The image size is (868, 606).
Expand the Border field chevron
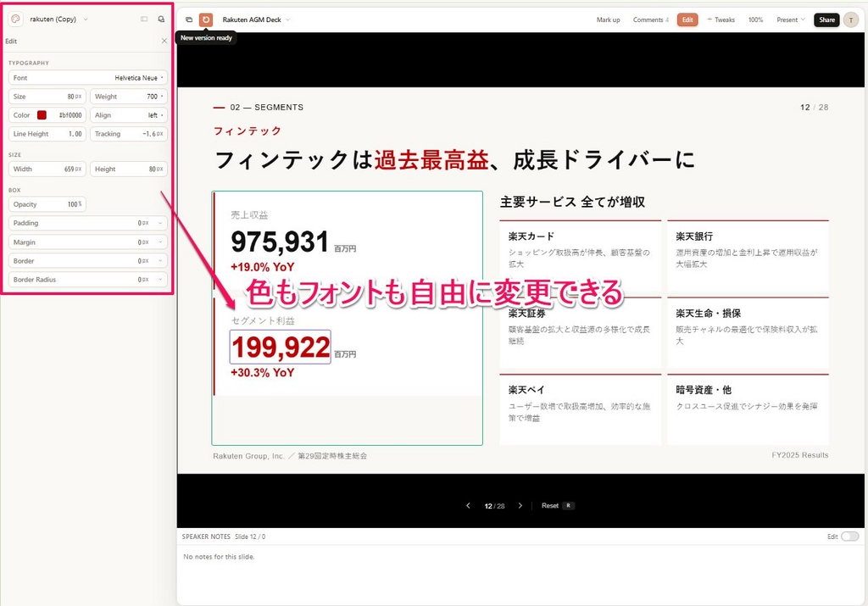coord(160,261)
